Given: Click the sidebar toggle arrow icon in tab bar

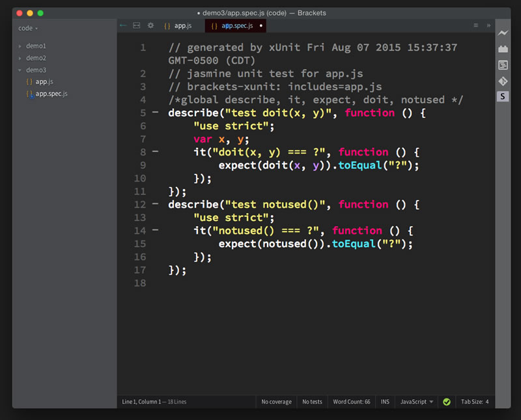Looking at the screenshot, I should 123,25.
